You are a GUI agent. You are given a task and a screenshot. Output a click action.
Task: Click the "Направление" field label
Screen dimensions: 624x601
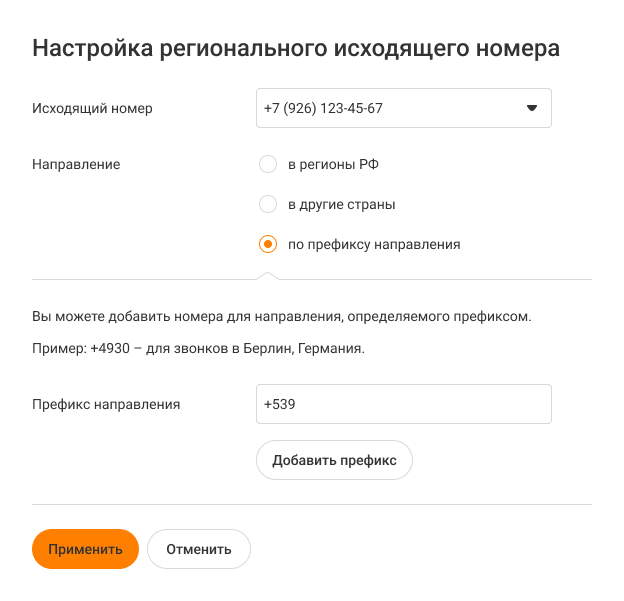(77, 164)
